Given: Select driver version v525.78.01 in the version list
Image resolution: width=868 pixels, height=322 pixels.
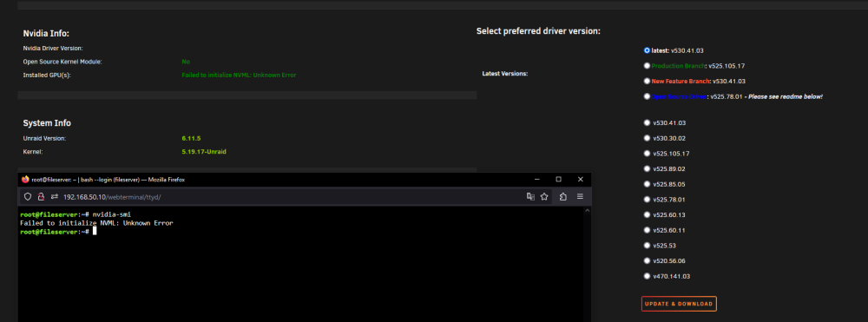Looking at the screenshot, I should point(647,200).
